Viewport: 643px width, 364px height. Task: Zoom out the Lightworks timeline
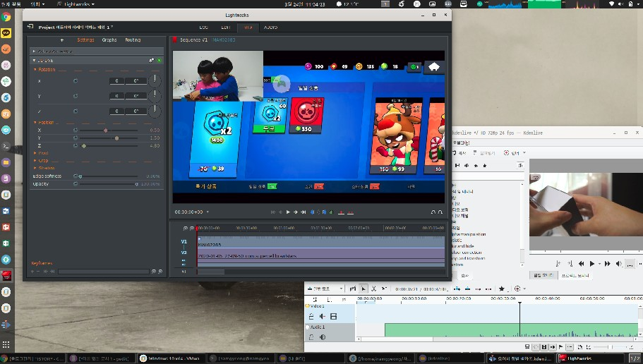(186, 228)
